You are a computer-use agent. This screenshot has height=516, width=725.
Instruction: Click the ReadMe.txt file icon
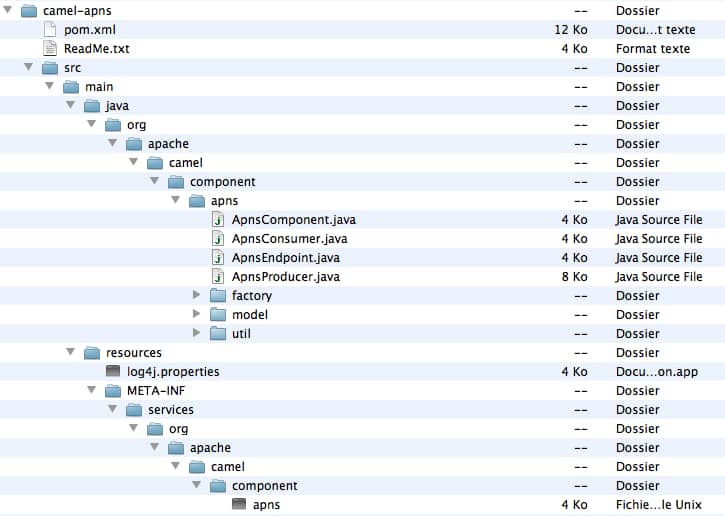pos(50,48)
